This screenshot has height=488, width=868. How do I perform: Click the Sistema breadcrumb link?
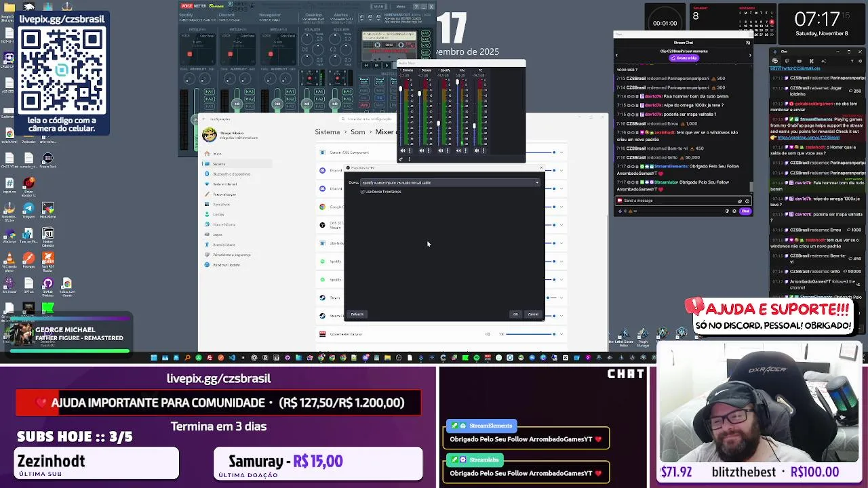coord(328,132)
